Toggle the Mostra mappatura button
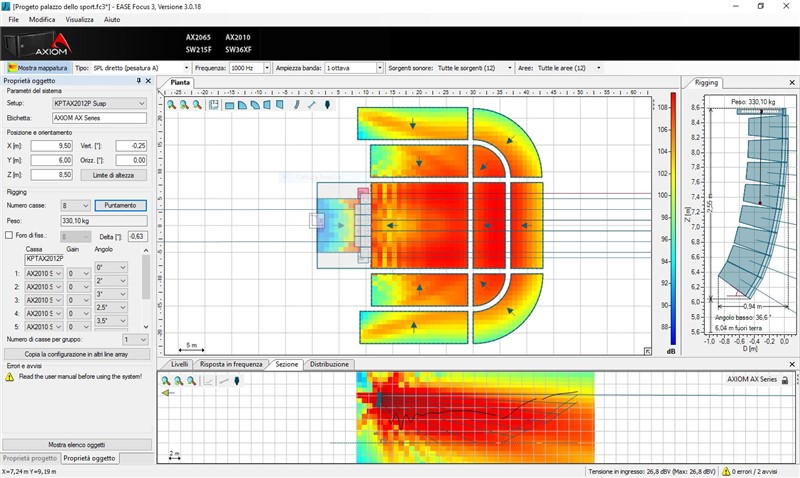This screenshot has height=478, width=800. 37,68
